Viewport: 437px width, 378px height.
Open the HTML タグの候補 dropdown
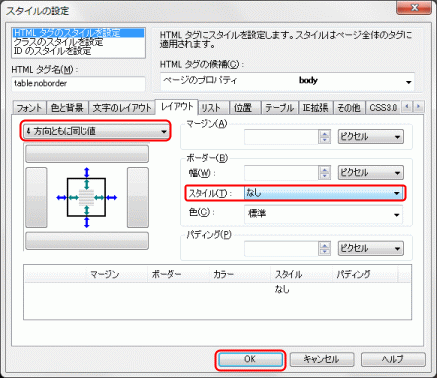287,81
